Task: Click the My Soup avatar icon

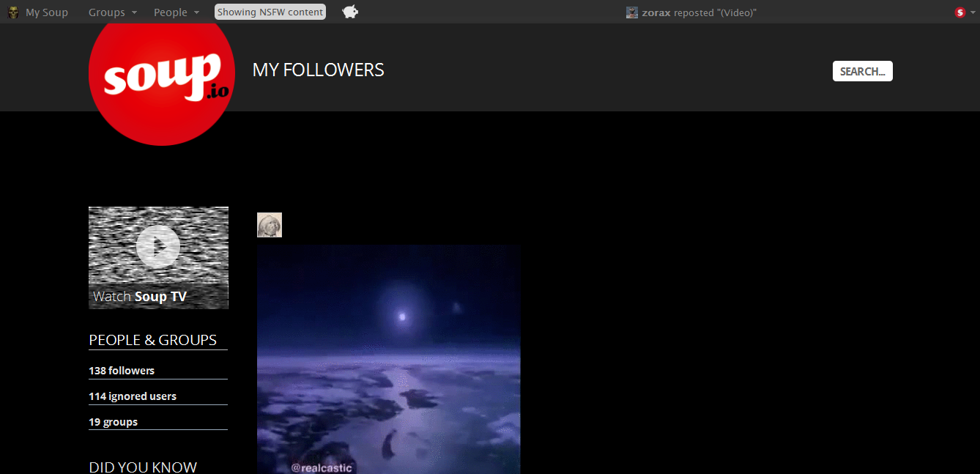Action: [13, 12]
